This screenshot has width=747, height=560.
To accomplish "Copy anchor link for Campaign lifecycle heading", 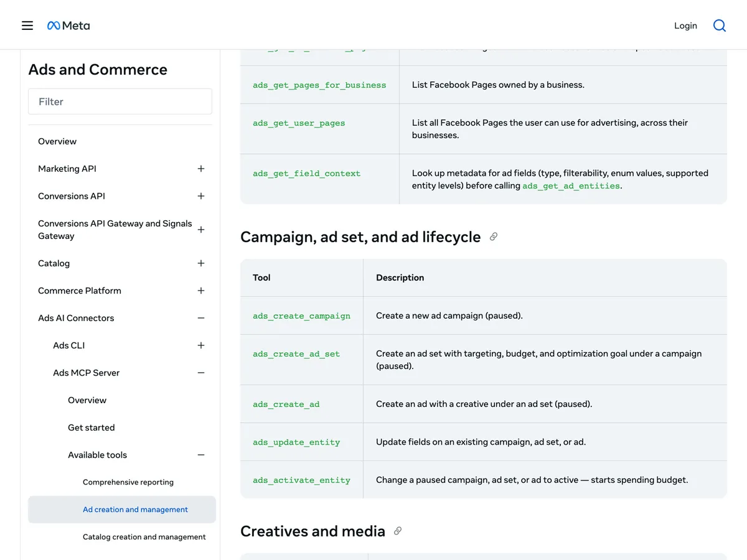I will pyautogui.click(x=494, y=237).
